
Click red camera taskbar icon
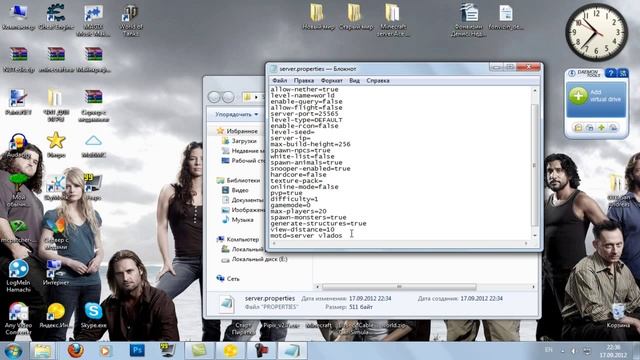coord(261,351)
